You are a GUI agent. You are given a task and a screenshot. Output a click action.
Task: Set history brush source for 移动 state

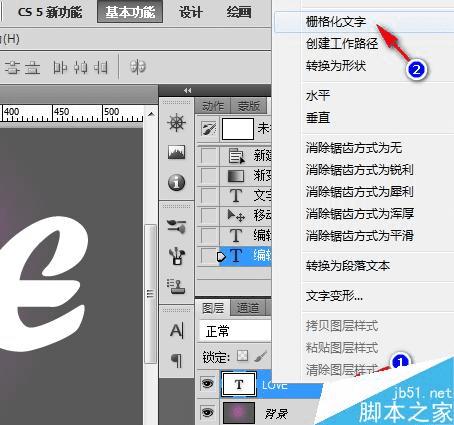(x=209, y=216)
